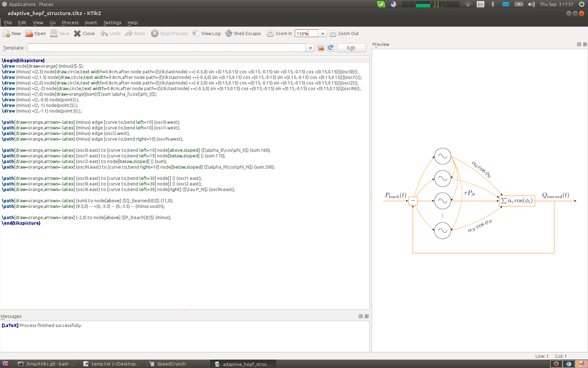Click in the Template input field
Image resolution: width=588 pixels, height=368 pixels.
pyautogui.click(x=166, y=48)
